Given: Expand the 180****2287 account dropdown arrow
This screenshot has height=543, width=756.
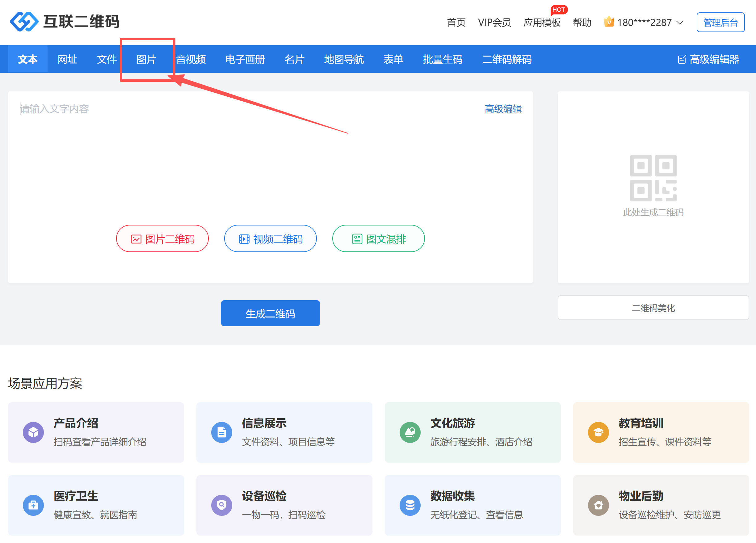Looking at the screenshot, I should click(x=679, y=23).
